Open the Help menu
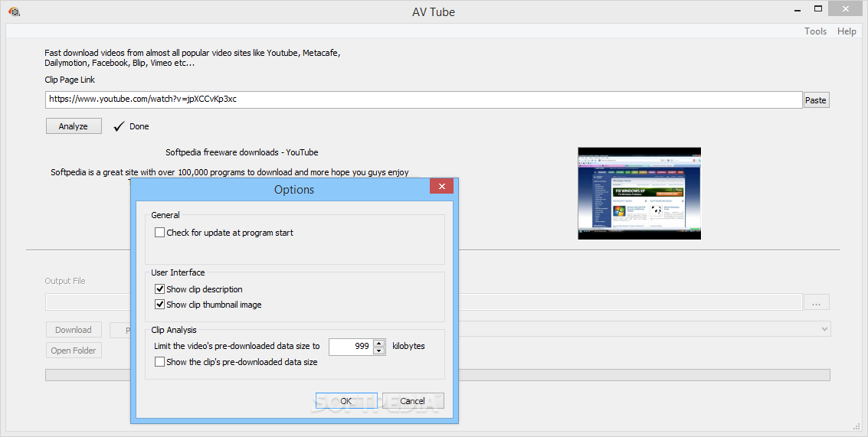The width and height of the screenshot is (868, 437). 847,31
